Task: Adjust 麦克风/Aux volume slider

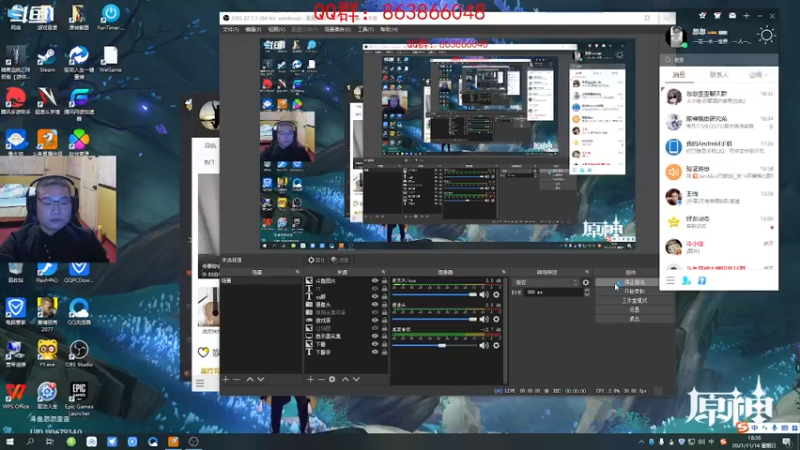Action: coord(434,294)
